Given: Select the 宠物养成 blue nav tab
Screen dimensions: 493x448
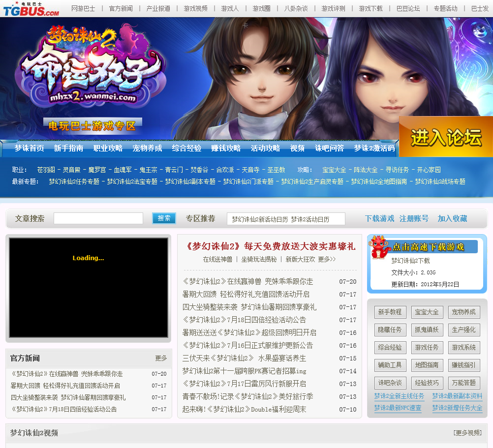Looking at the screenshot, I should coord(147,148).
